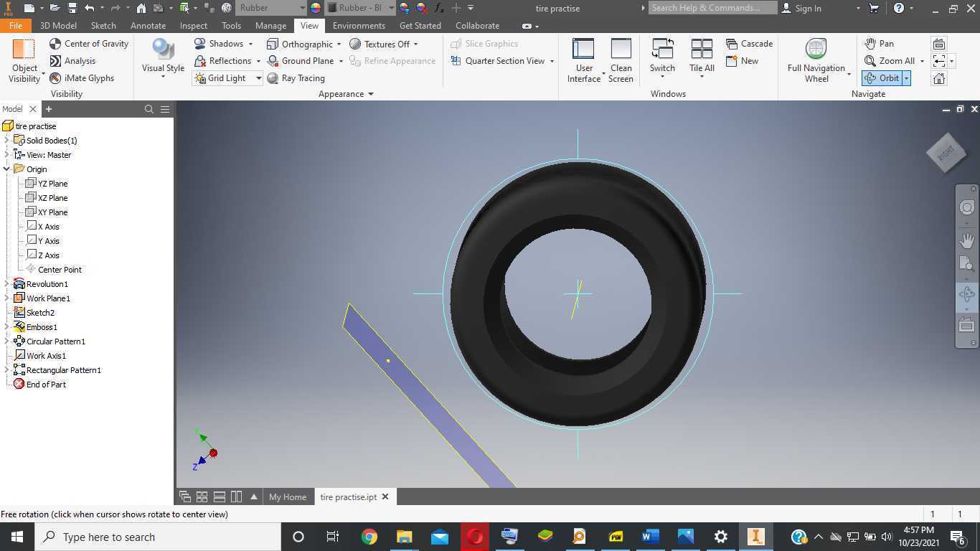The height and width of the screenshot is (551, 980).
Task: Toggle Shadows in the Appearance panel
Action: 220,44
